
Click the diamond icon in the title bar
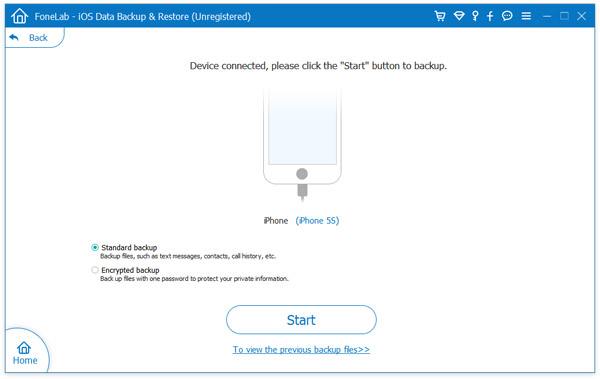[459, 16]
